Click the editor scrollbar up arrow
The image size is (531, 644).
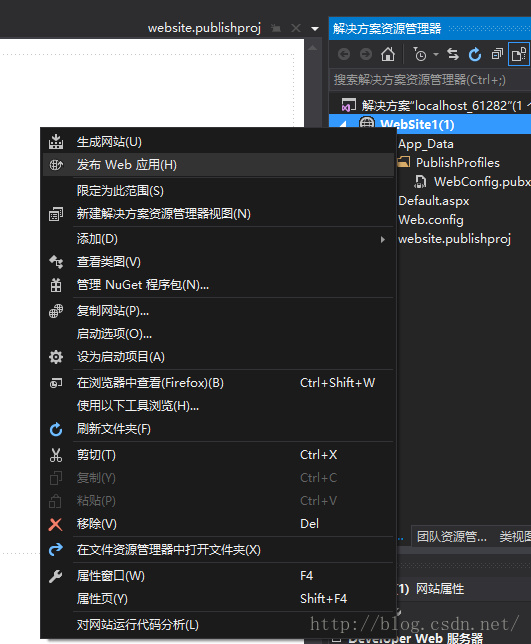click(313, 48)
